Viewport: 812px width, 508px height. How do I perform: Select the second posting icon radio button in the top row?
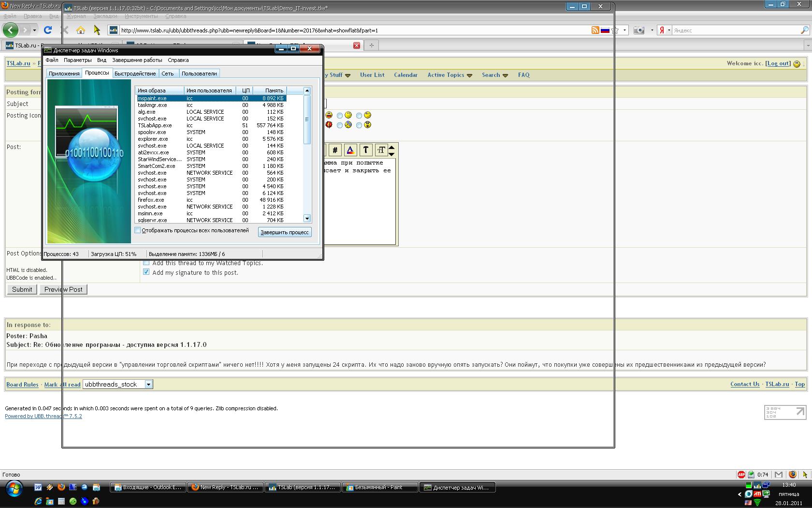pos(359,116)
